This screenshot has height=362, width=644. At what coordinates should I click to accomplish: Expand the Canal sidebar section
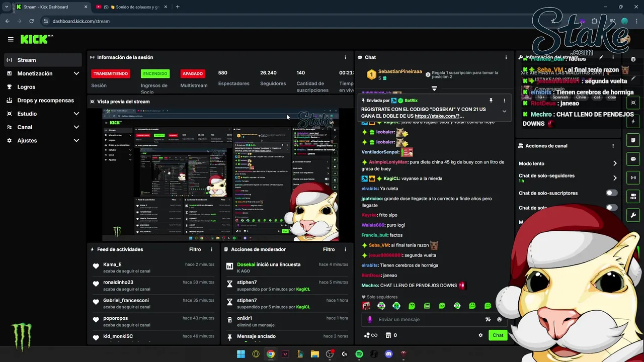coord(43,127)
